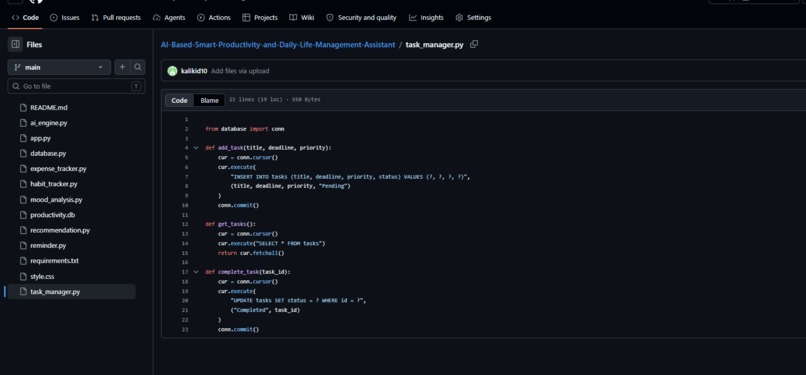Collapse the file tree panel icon

15,45
